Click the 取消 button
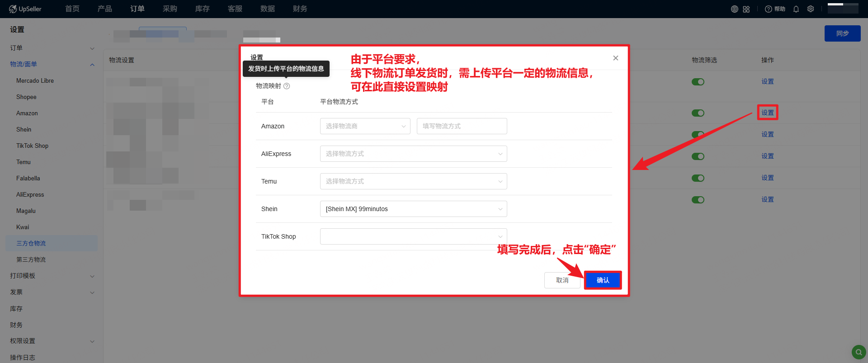Image resolution: width=868 pixels, height=363 pixels. tap(562, 280)
